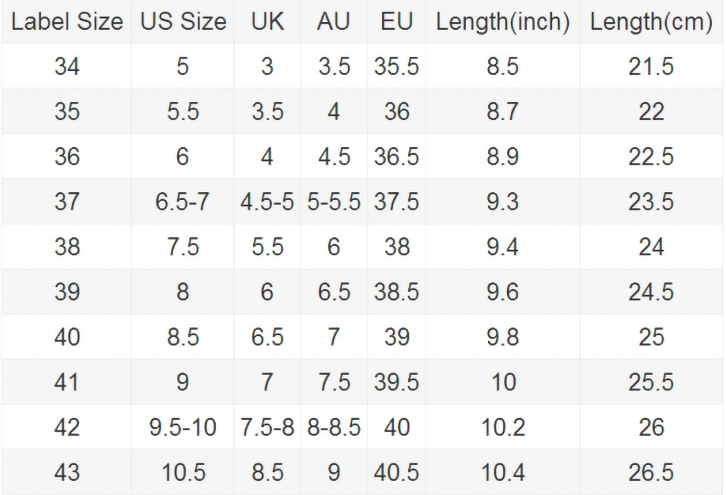Select the AU size 5-5.5 cell

click(x=333, y=201)
